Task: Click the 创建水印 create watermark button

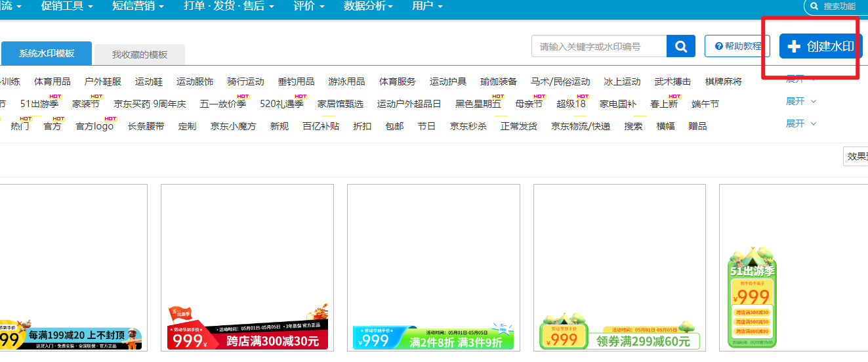Action: (x=821, y=47)
